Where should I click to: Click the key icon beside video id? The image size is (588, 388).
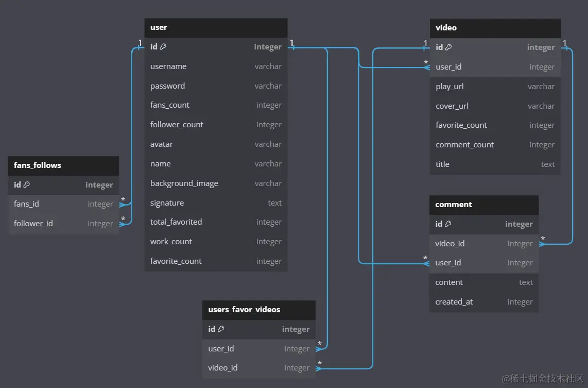tap(448, 47)
